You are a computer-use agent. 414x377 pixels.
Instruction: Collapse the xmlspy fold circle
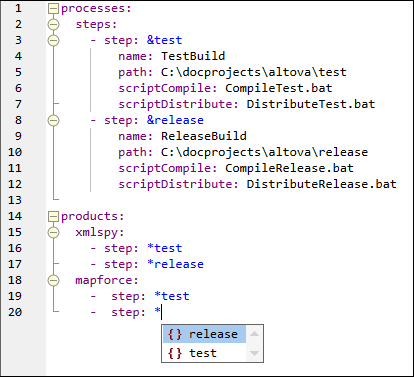53,232
